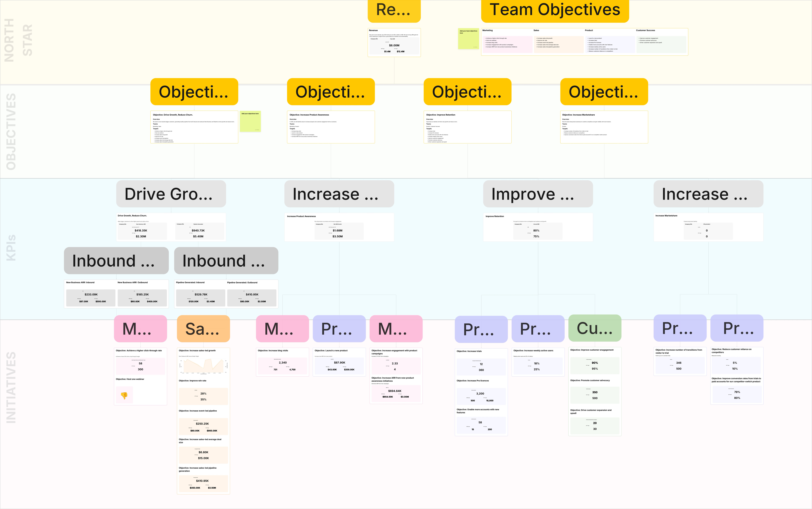Select the 'Drive Gro...' gray heading label
Screen dimensions: 812x509
click(171, 194)
